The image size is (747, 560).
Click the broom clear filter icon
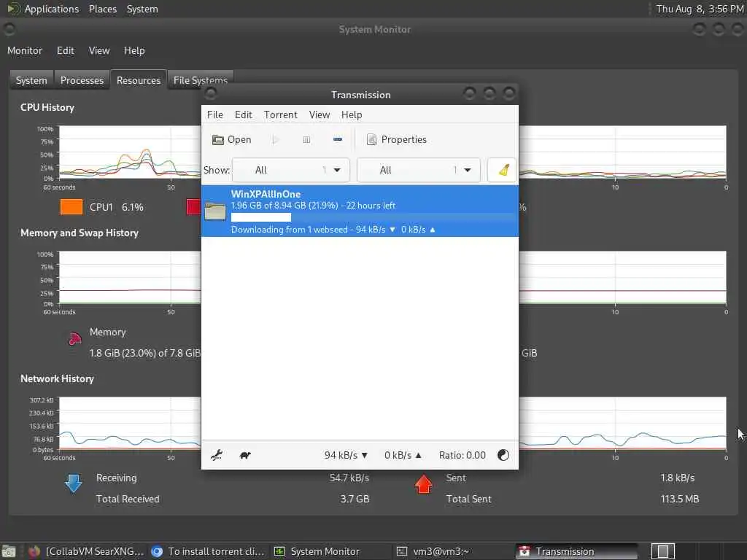(x=502, y=170)
